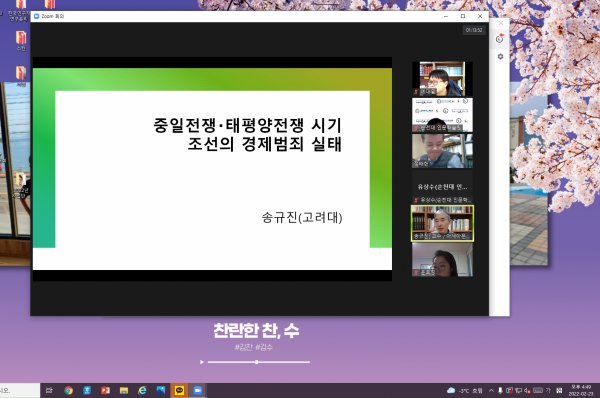Close the white side panel behind Zoom
Viewport: 600px width, 398px height.
click(501, 23)
